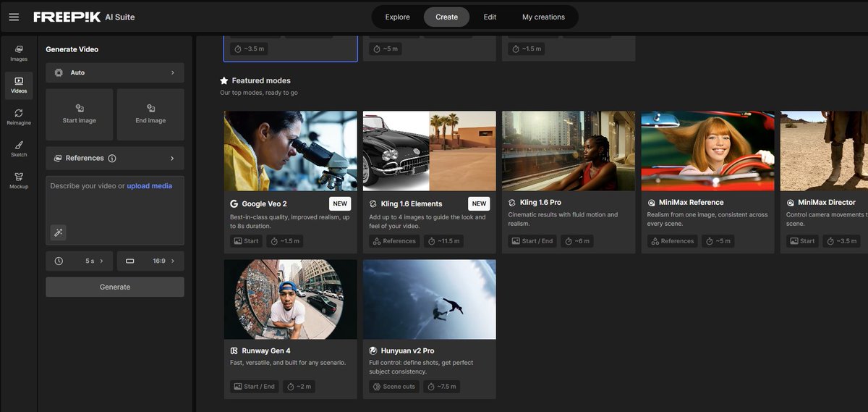Open the Reimagine tool
The image size is (868, 412).
[19, 117]
